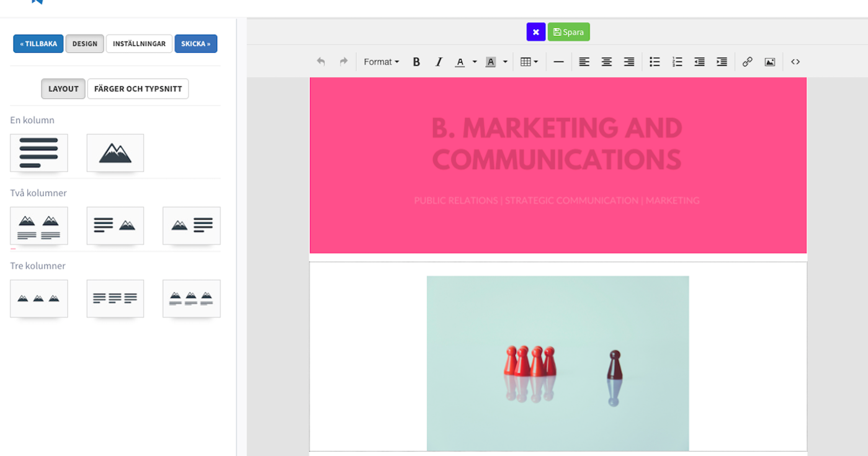This screenshot has height=456, width=868.
Task: Click the green Spara button
Action: 568,32
